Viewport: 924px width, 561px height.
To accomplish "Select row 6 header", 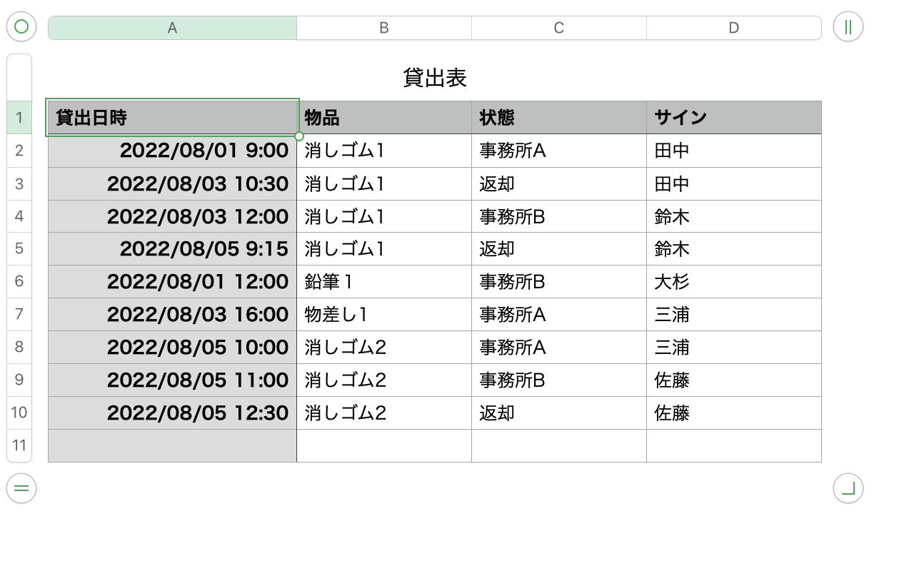I will pyautogui.click(x=19, y=281).
